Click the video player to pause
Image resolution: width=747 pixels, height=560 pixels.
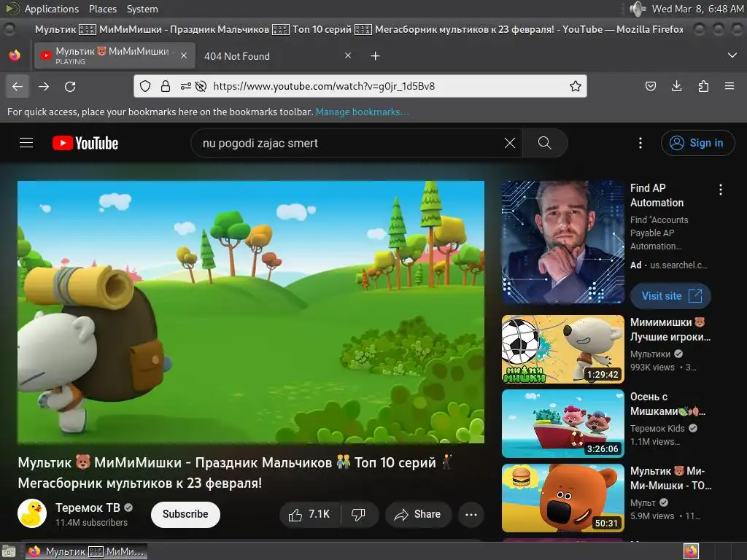(x=251, y=312)
